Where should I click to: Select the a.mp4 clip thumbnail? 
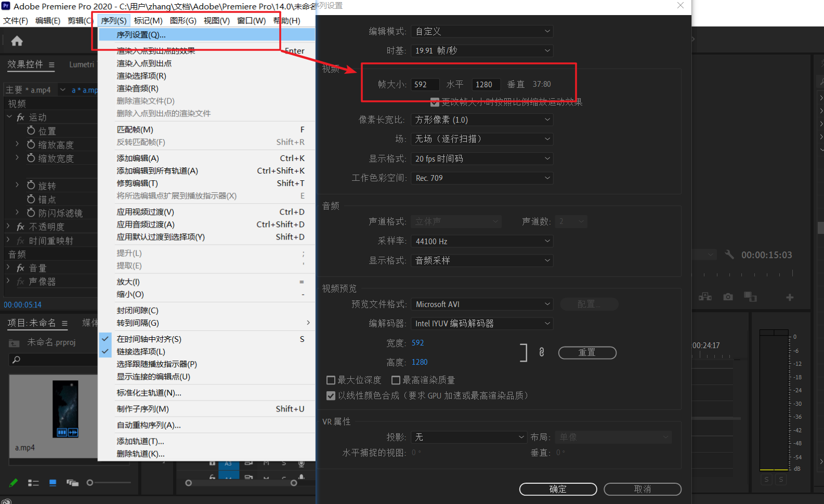[x=66, y=409]
